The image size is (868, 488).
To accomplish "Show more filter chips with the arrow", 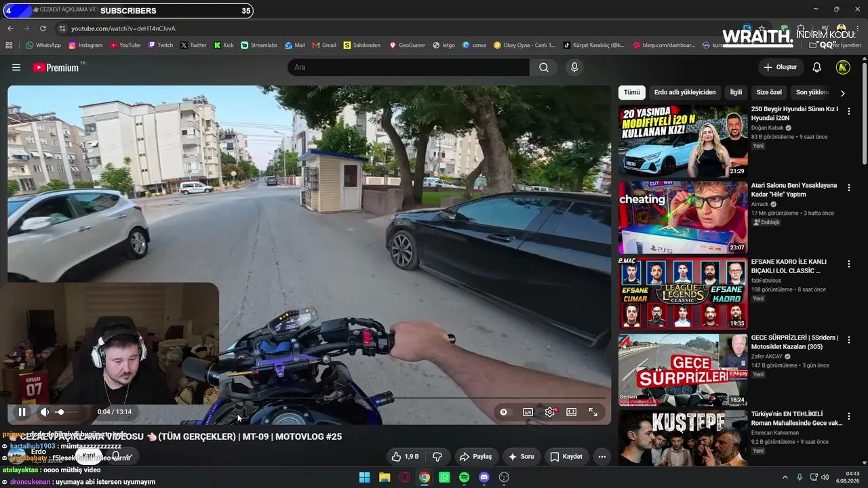I will (843, 93).
